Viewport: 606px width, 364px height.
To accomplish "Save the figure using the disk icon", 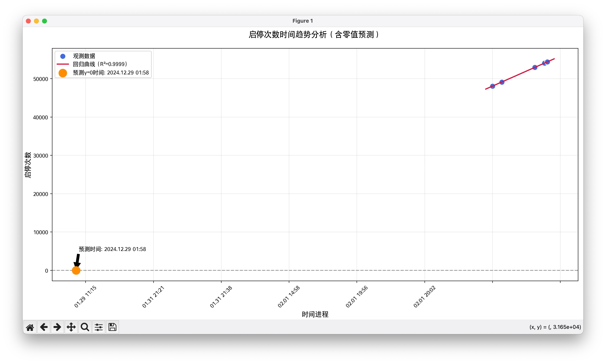I will [x=112, y=327].
